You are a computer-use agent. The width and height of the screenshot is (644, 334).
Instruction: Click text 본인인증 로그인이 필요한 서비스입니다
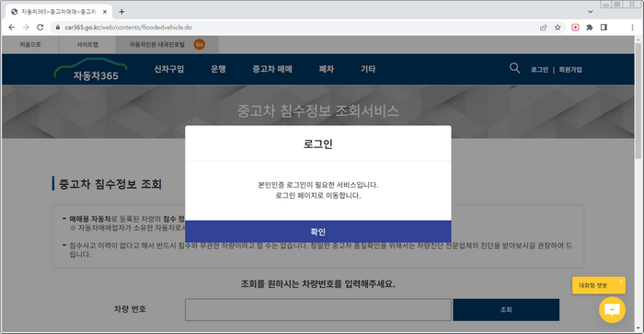tap(318, 185)
